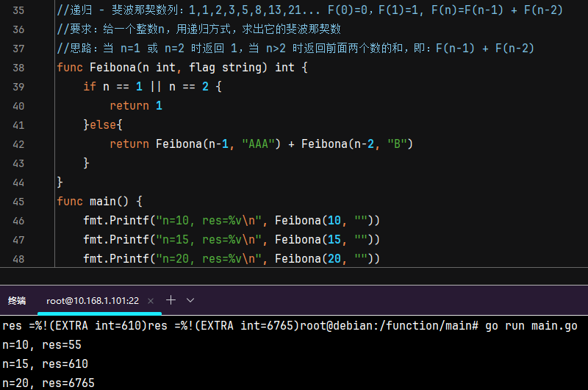This screenshot has width=588, height=390.
Task: Select the root@10.168.1.101:22 terminal tab
Action: click(x=92, y=301)
